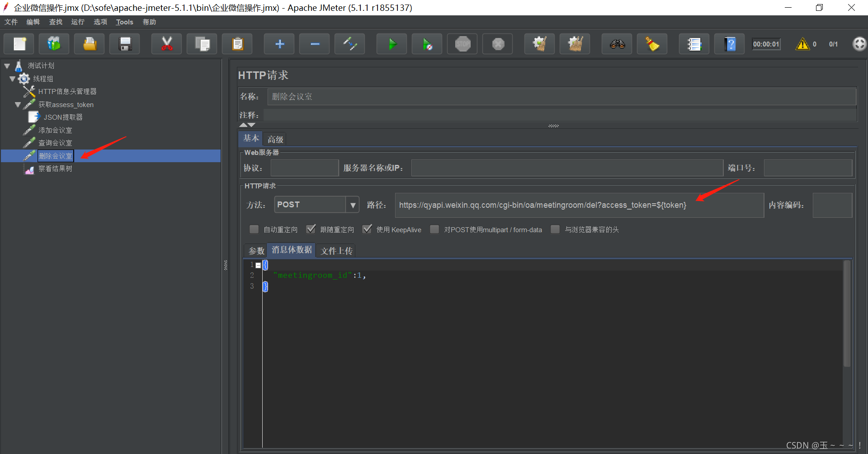Click the Stop test icon

coord(462,44)
